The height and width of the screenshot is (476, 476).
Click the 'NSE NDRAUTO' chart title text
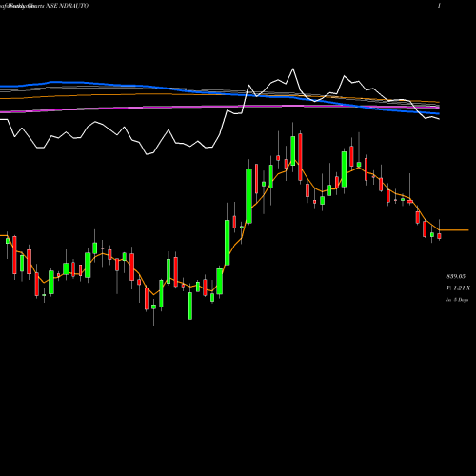click(x=68, y=6)
